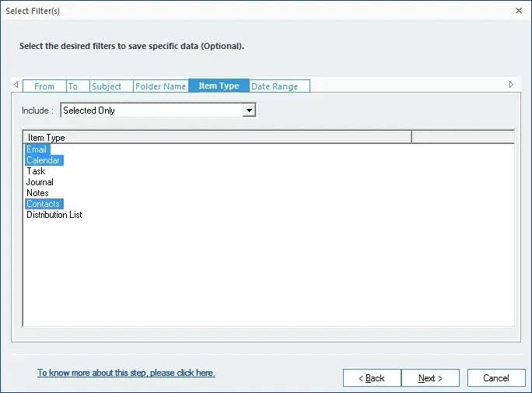Viewport: 532px width, 393px height.
Task: Choose Task item type
Action: coord(36,171)
